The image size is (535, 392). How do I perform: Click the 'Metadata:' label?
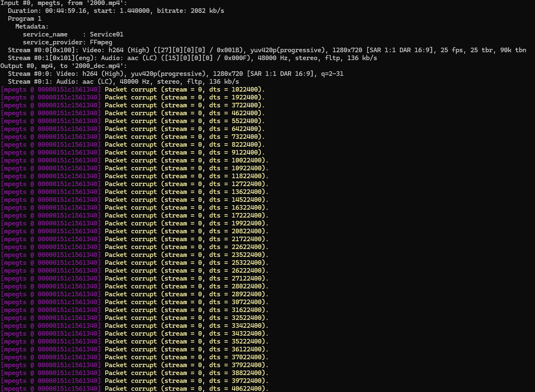(x=32, y=27)
